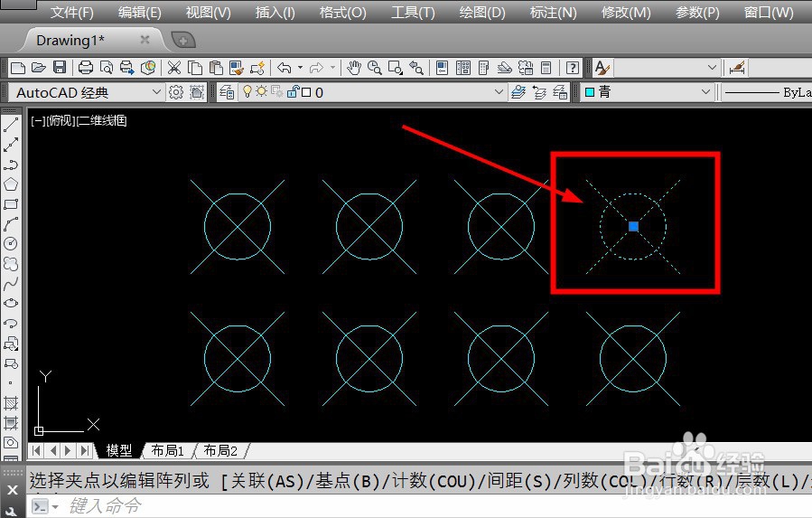Select the Region tool
The width and height of the screenshot is (812, 518).
pyautogui.click(x=11, y=442)
